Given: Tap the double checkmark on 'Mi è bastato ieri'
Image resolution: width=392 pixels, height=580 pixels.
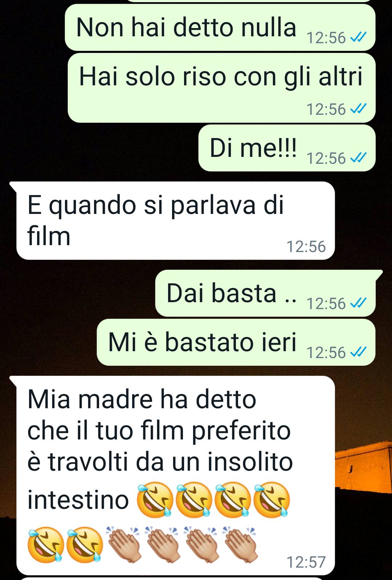Looking at the screenshot, I should (358, 352).
